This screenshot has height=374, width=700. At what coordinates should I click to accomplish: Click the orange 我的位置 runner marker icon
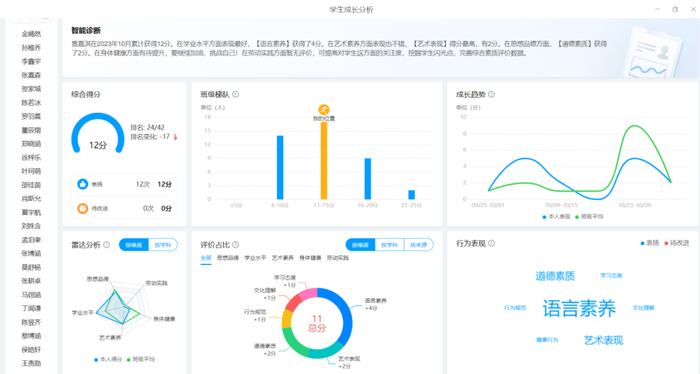(x=324, y=109)
